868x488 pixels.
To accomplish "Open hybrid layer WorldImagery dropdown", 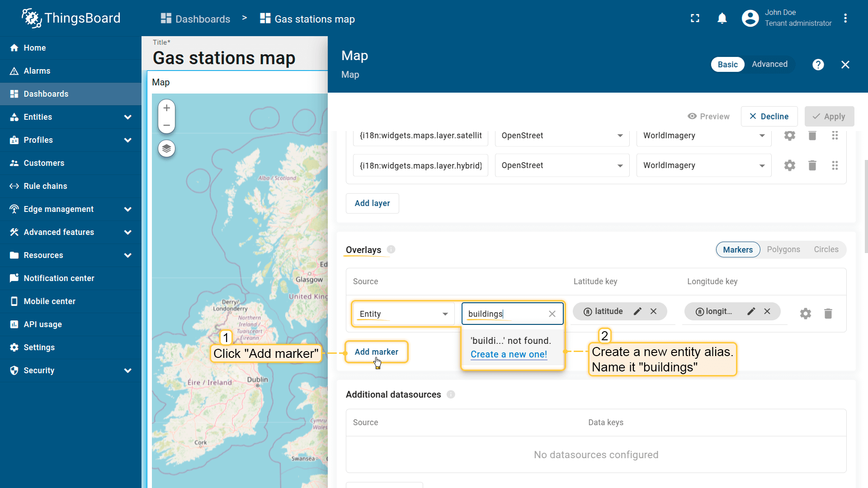I will (703, 165).
